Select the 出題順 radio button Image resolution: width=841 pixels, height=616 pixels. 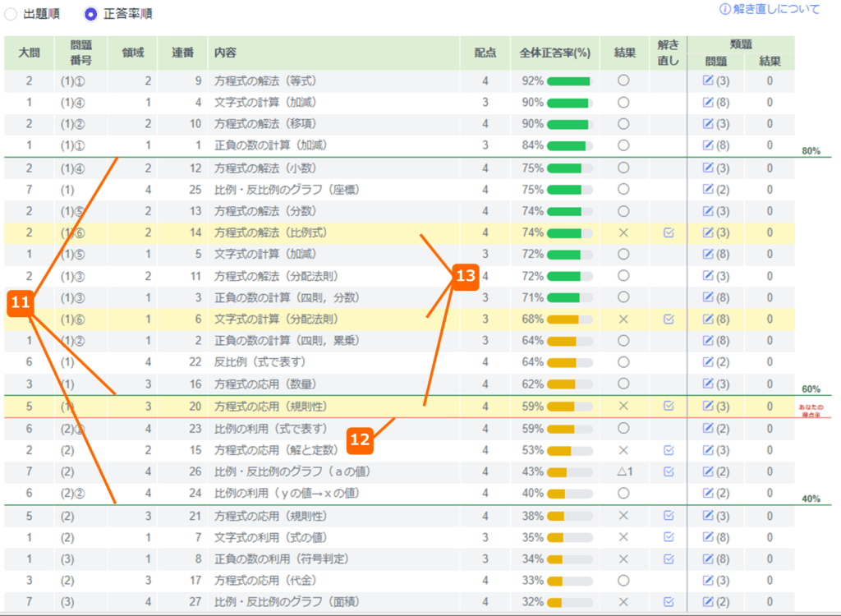click(x=10, y=14)
